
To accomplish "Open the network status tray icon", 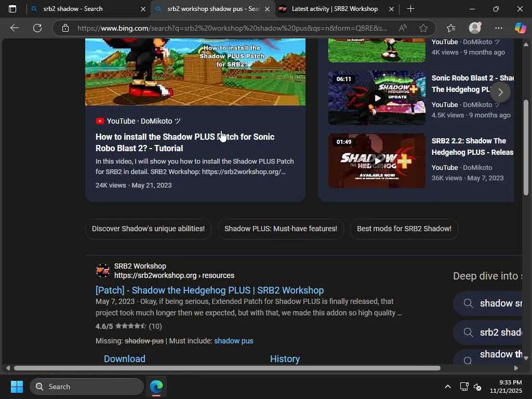I will 464,387.
